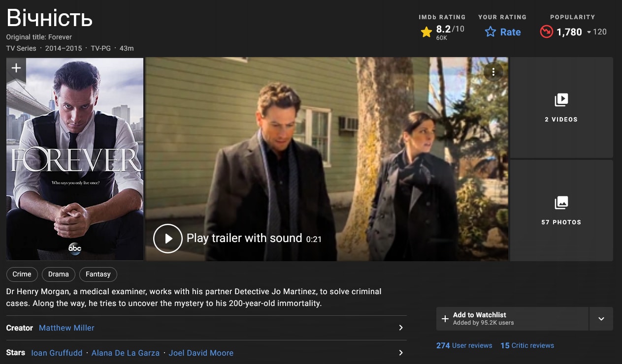Click the red popularity trend icon
The width and height of the screenshot is (622, 364).
pos(546,32)
